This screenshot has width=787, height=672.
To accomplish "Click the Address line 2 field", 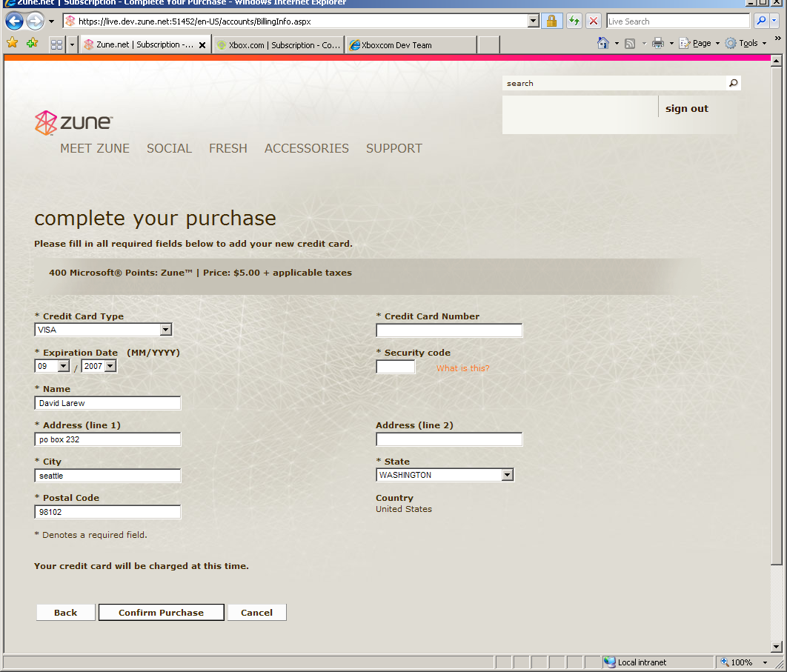I will click(449, 439).
